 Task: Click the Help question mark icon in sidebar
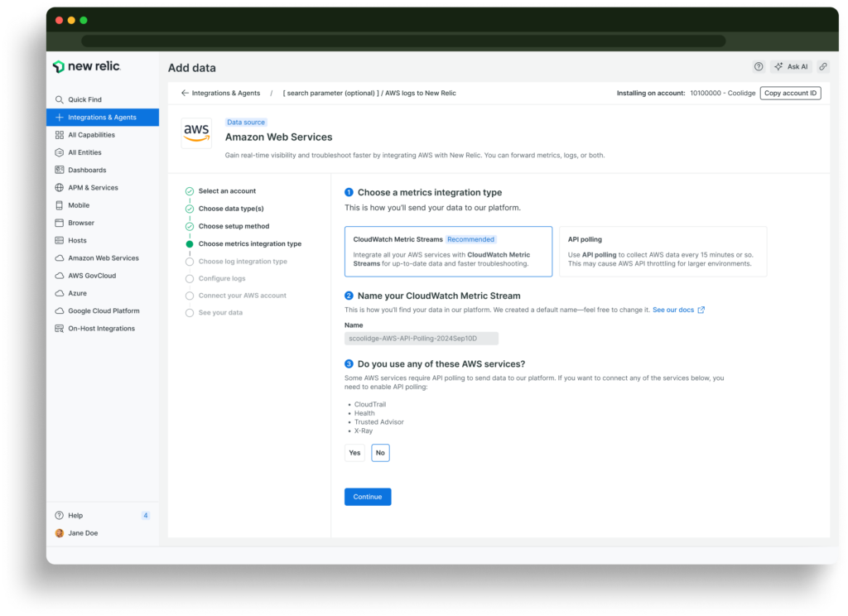point(60,516)
